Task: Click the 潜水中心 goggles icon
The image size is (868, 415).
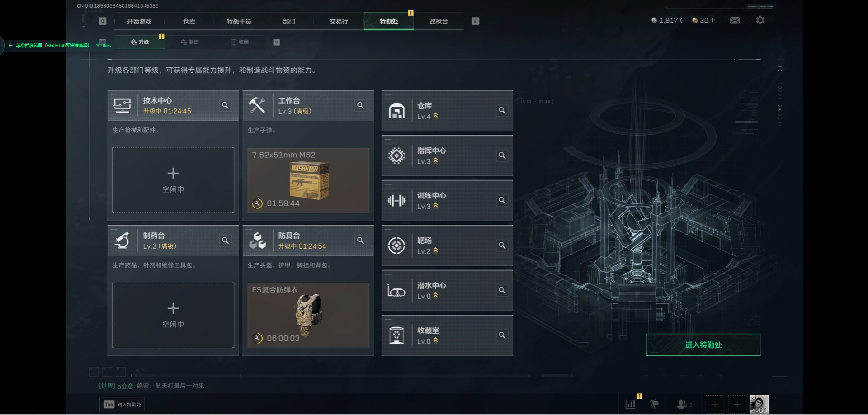Action: point(396,291)
